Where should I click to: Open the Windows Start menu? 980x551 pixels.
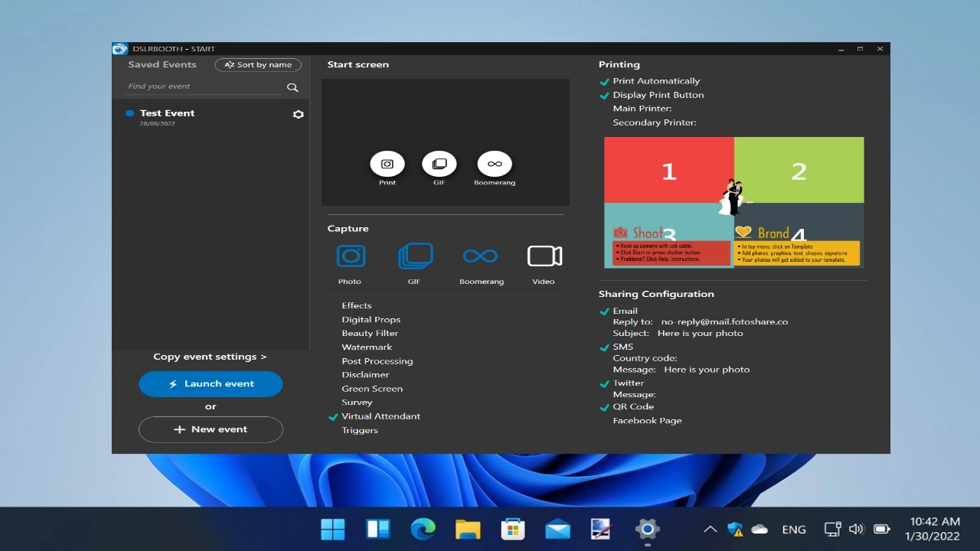[332, 529]
